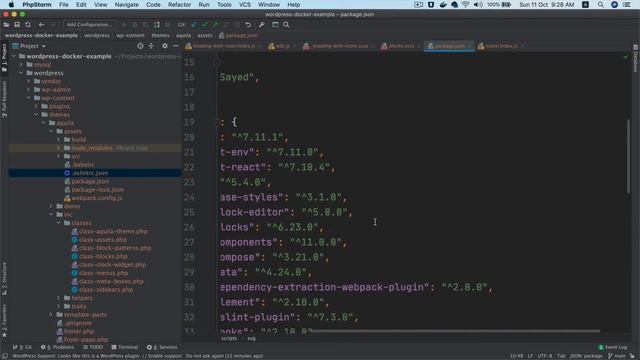
Task: Click the aquila breadcrumb in navigation bar
Action: (183, 36)
